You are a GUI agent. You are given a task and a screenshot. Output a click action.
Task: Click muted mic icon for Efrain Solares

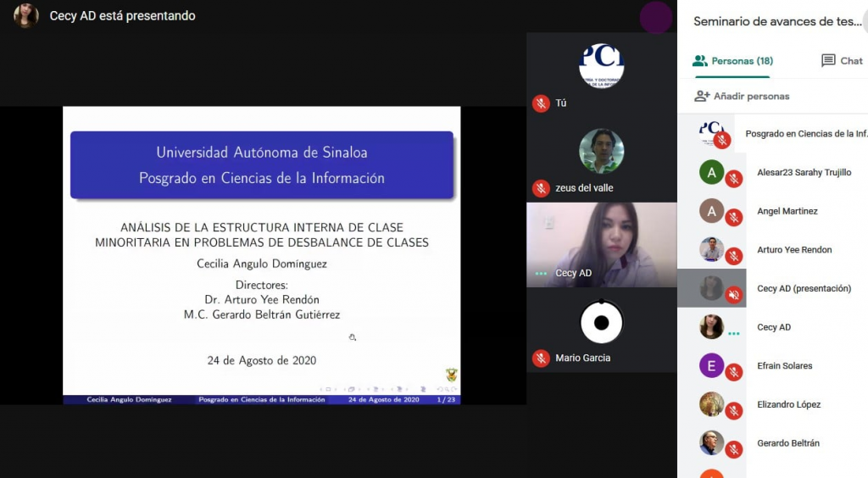point(734,372)
